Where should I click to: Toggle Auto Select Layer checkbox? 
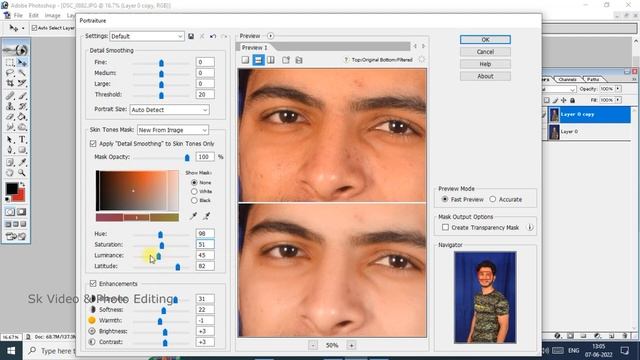[34, 28]
